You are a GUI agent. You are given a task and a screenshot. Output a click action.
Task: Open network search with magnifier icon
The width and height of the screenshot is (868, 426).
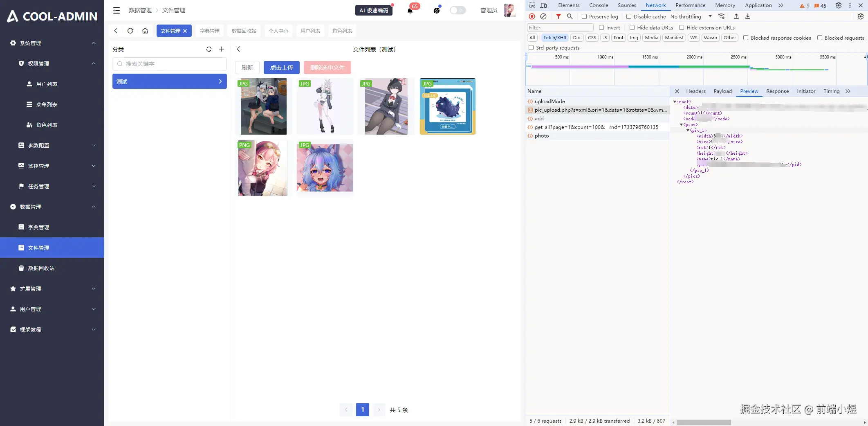tap(570, 16)
